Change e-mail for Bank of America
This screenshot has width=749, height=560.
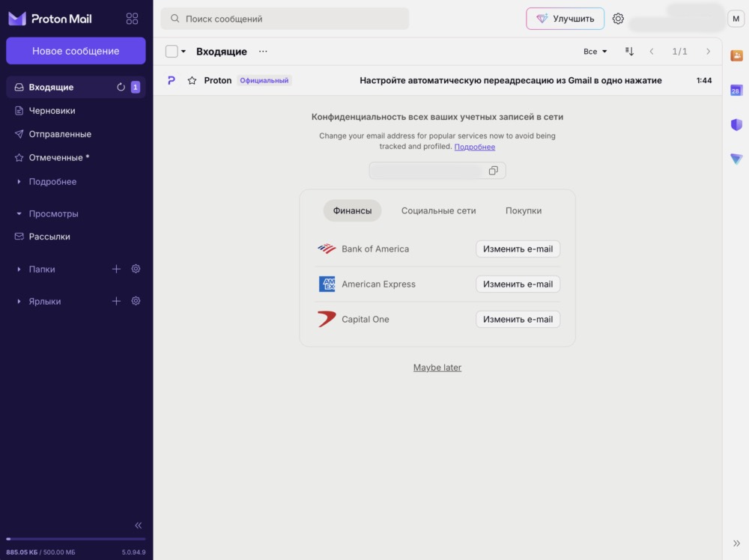point(518,249)
